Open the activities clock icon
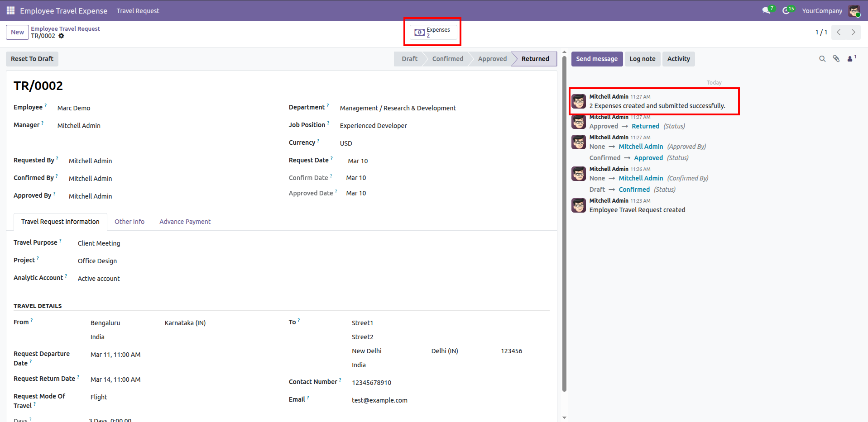 (x=786, y=10)
